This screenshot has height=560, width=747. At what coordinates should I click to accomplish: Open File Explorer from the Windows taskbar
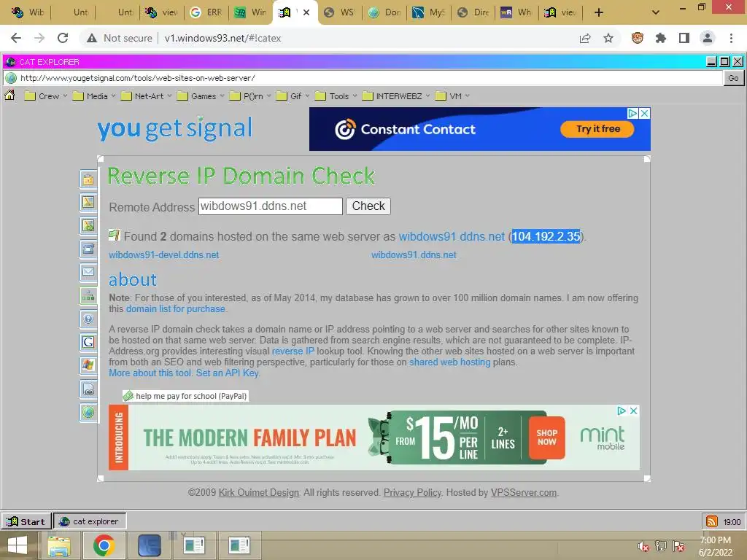pyautogui.click(x=59, y=545)
